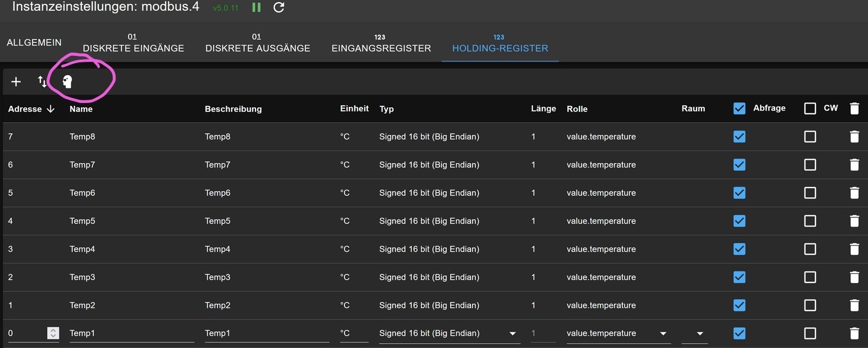The height and width of the screenshot is (348, 868).
Task: Open the Typ dropdown for Temp1
Action: coord(512,333)
